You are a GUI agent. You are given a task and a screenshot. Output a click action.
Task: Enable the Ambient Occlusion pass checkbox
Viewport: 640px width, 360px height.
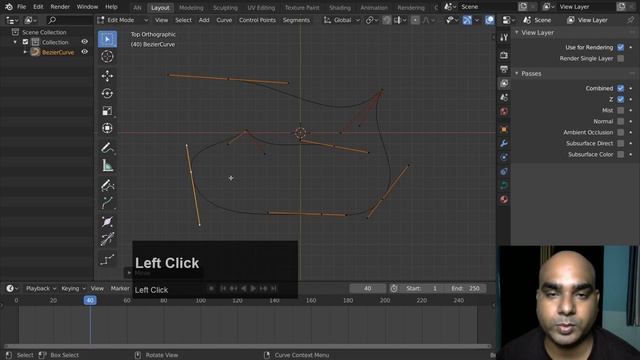click(620, 132)
